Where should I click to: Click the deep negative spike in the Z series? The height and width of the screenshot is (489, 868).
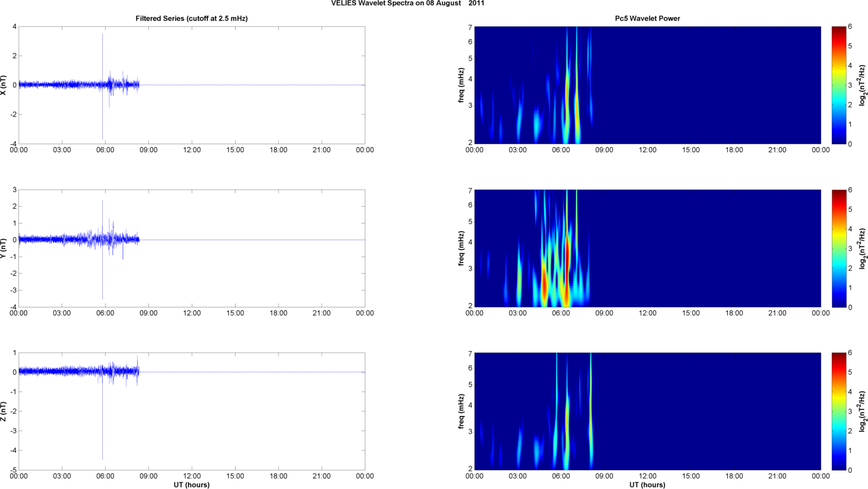(102, 416)
